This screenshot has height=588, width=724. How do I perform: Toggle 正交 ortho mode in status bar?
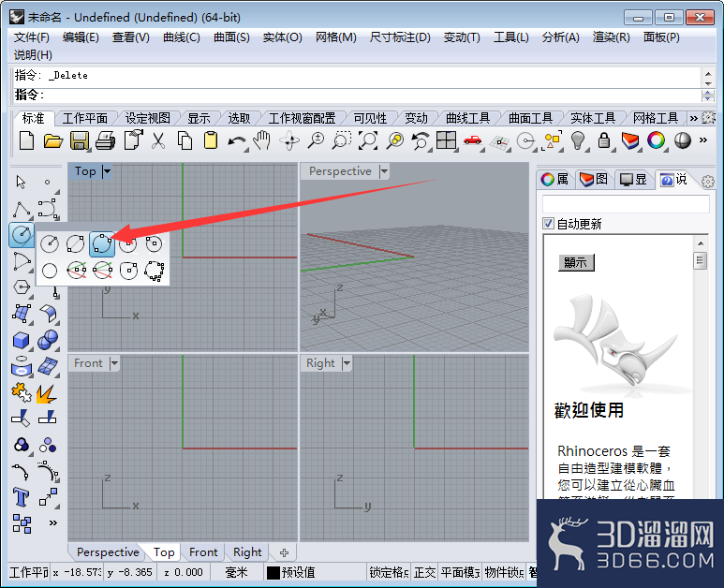(425, 573)
